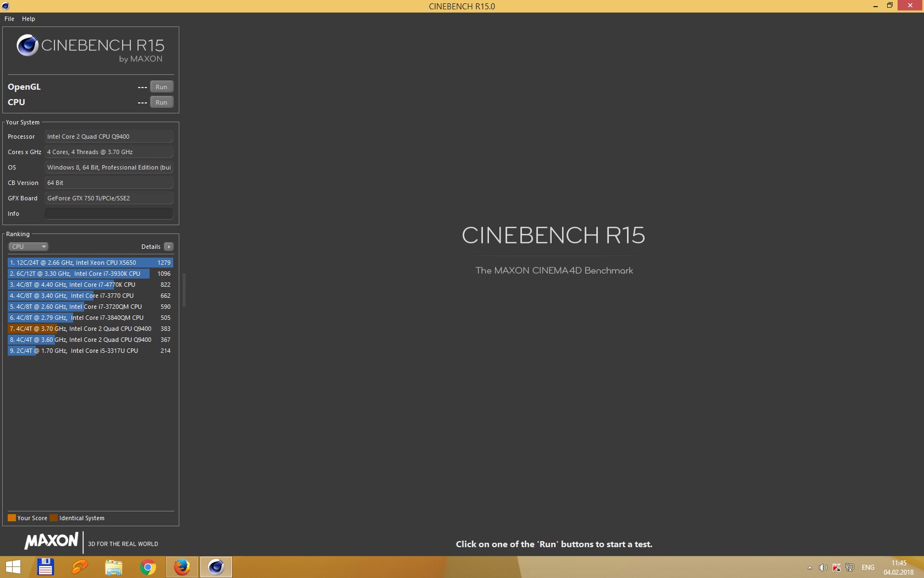Run the CPU benchmark test
Screen dimensions: 924x578
(x=162, y=102)
